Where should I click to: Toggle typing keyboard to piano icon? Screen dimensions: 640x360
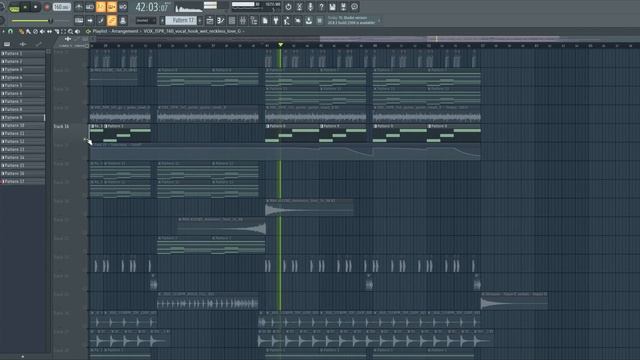tap(79, 20)
